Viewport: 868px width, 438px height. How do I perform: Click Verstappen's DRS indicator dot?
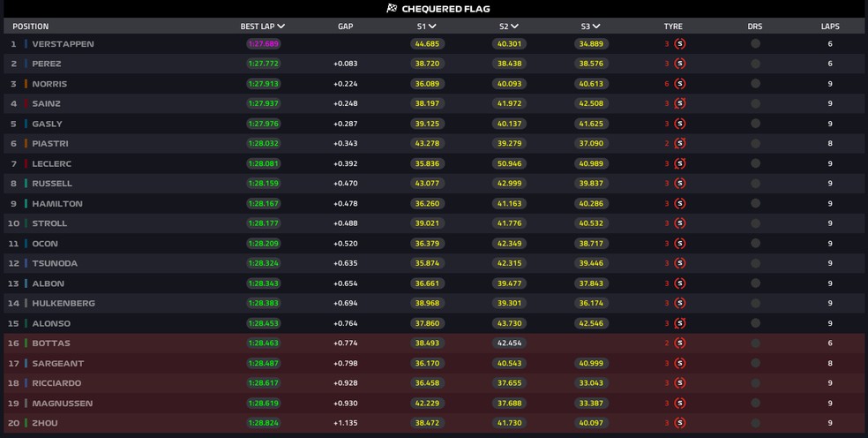(x=755, y=44)
